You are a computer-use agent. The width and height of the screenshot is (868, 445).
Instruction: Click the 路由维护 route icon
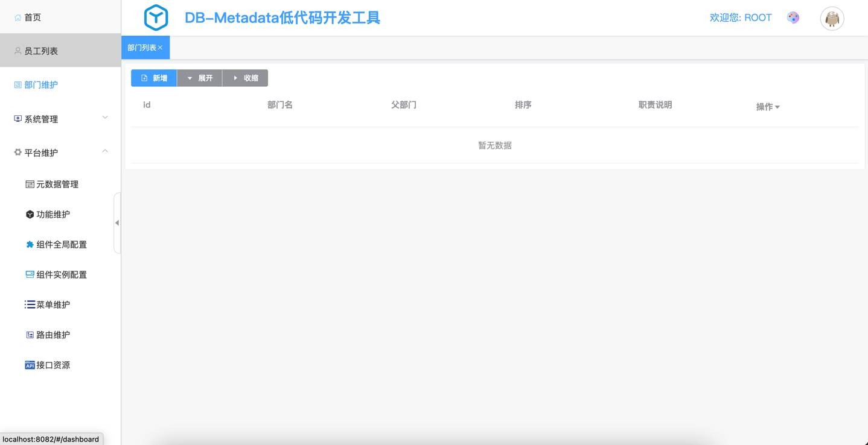point(30,335)
